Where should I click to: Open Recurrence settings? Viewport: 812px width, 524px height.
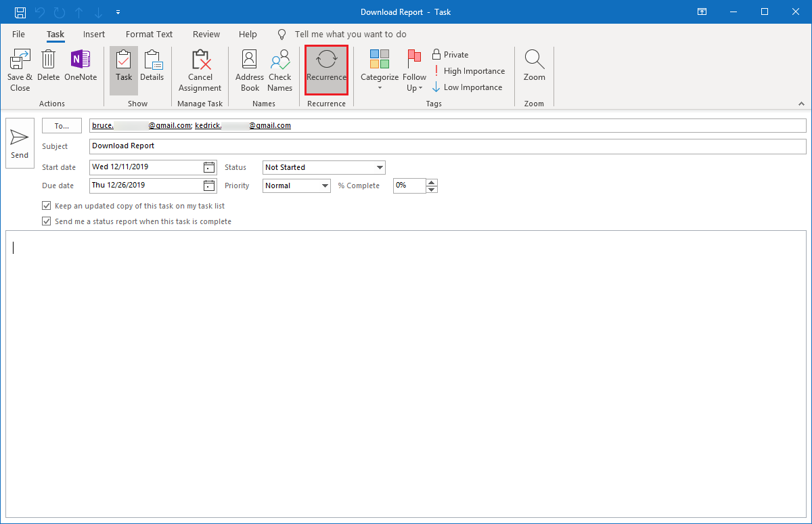327,70
